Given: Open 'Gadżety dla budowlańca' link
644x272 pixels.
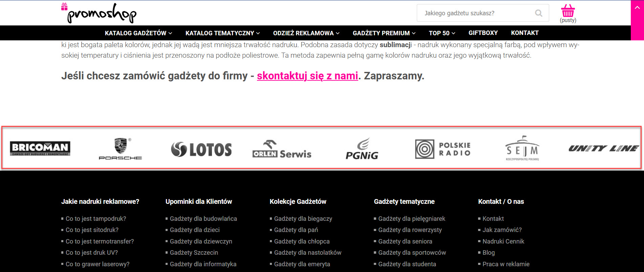Looking at the screenshot, I should pos(203,219).
